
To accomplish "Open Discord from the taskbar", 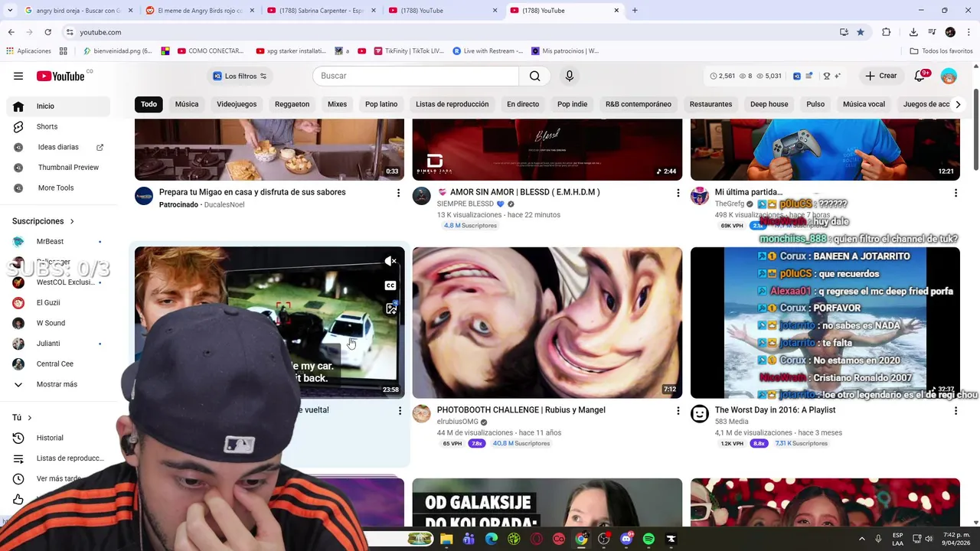I will click(x=626, y=539).
